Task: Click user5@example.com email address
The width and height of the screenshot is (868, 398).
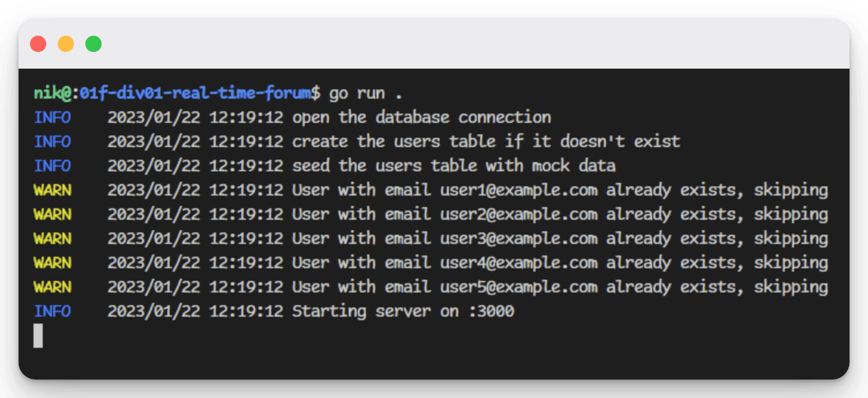Action: (519, 287)
